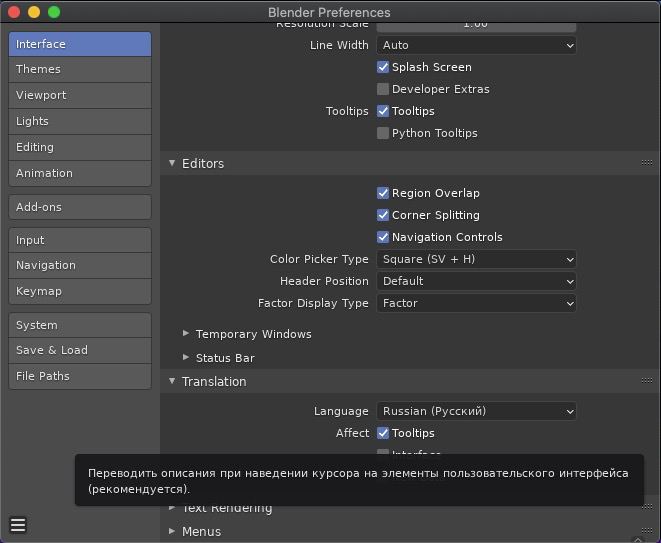
Task: Expand the Text Rendering panel
Action: [172, 507]
